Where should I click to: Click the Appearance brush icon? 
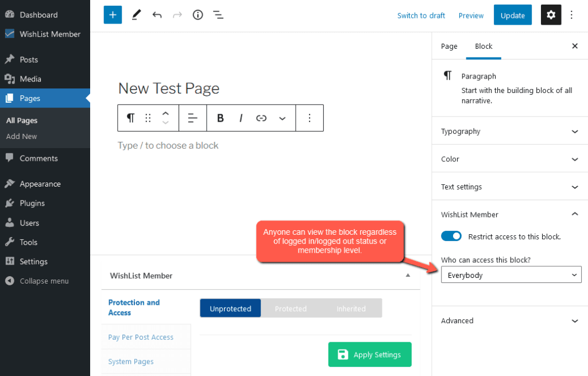tap(10, 184)
